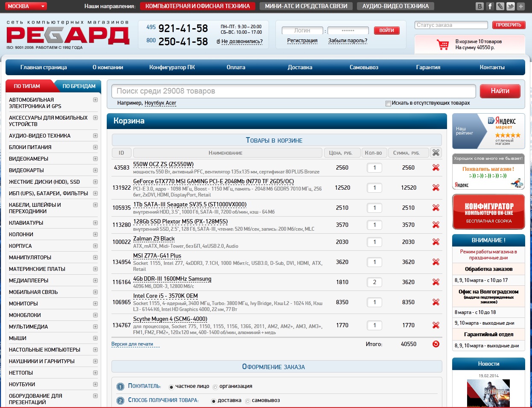Focus the product search field
The width and height of the screenshot is (532, 408).
294,91
